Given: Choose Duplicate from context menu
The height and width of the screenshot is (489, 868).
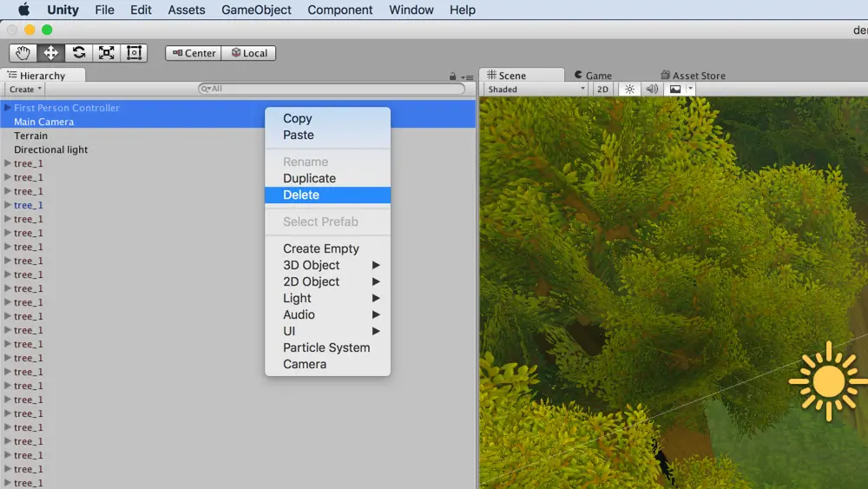Looking at the screenshot, I should pyautogui.click(x=328, y=178).
